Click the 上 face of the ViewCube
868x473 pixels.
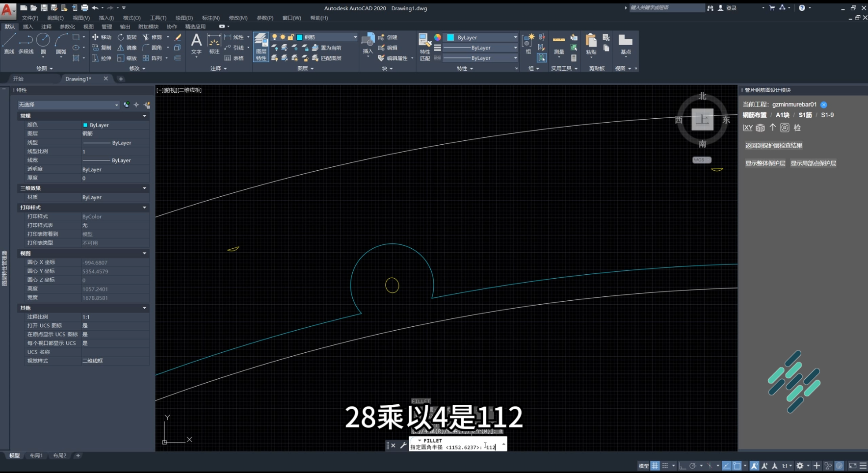point(703,119)
